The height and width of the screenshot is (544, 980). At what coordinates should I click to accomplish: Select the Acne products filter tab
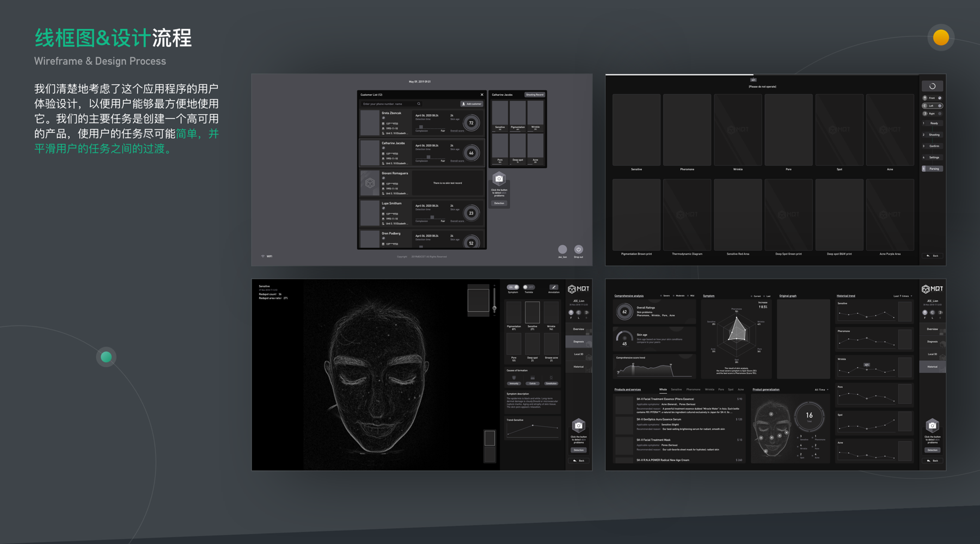740,390
